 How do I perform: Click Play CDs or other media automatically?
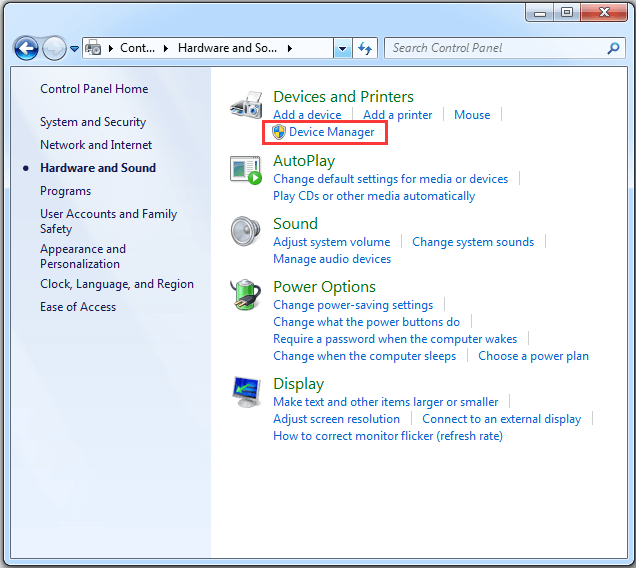pyautogui.click(x=374, y=196)
